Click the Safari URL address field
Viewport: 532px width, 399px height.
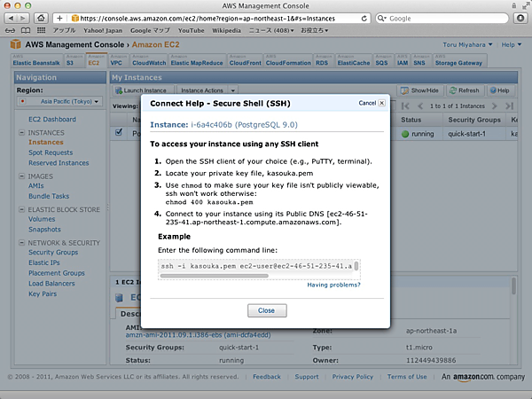click(x=213, y=19)
